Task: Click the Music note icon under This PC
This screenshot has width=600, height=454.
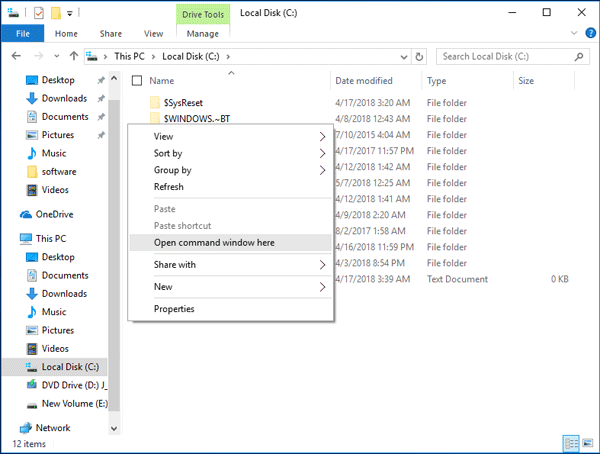Action: (32, 312)
